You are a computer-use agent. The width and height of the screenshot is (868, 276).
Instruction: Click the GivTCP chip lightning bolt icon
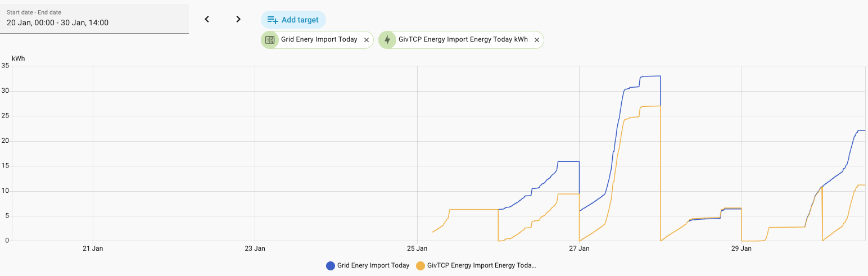click(387, 40)
